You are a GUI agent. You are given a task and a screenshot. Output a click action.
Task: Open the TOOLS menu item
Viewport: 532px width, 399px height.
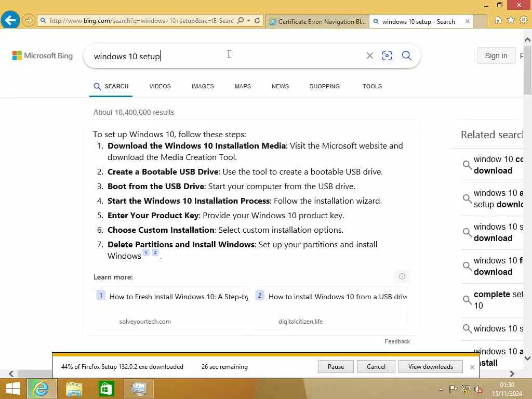372,87
